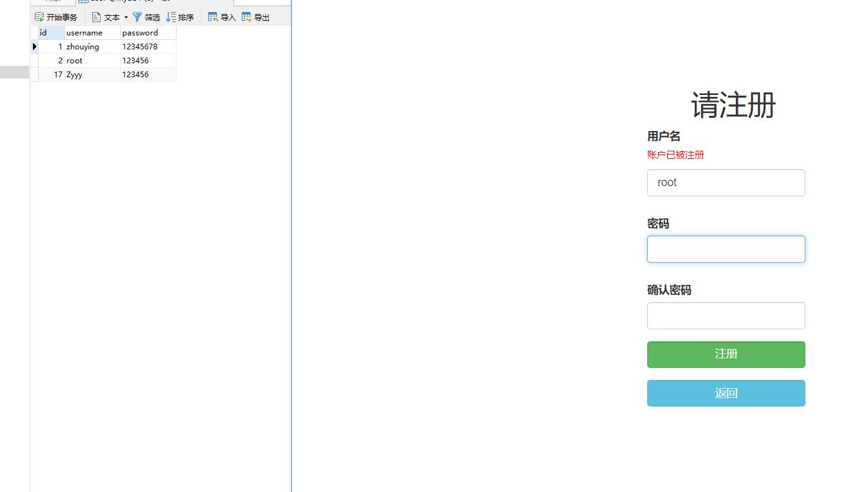Viewport: 868px width, 492px height.
Task: Select the password cell in root's row
Action: [x=148, y=61]
